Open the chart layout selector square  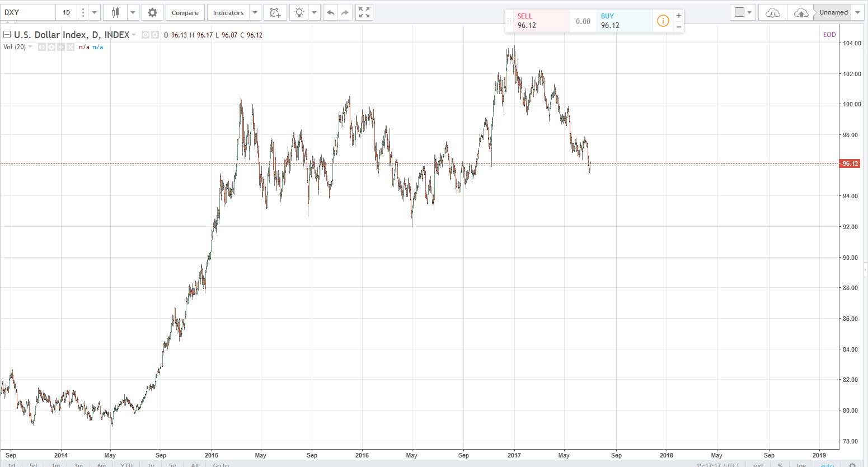(x=739, y=12)
